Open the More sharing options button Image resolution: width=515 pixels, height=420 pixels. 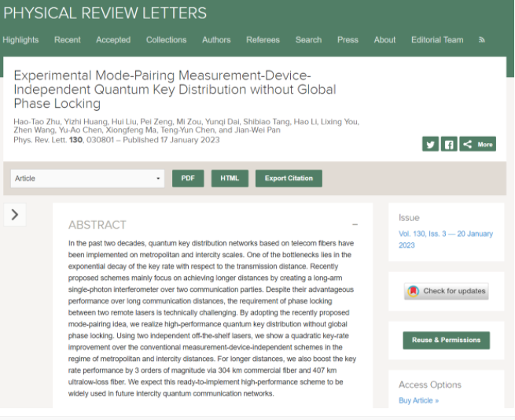point(478,144)
